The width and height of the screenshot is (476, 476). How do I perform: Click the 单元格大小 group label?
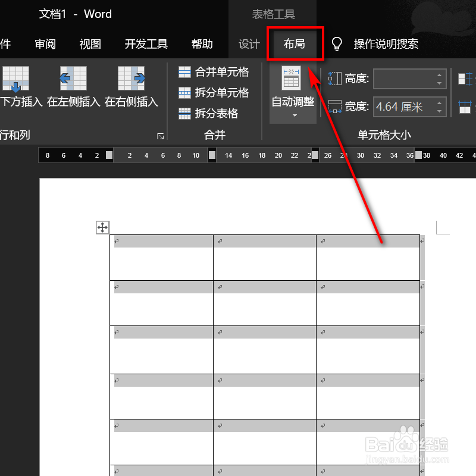(384, 135)
